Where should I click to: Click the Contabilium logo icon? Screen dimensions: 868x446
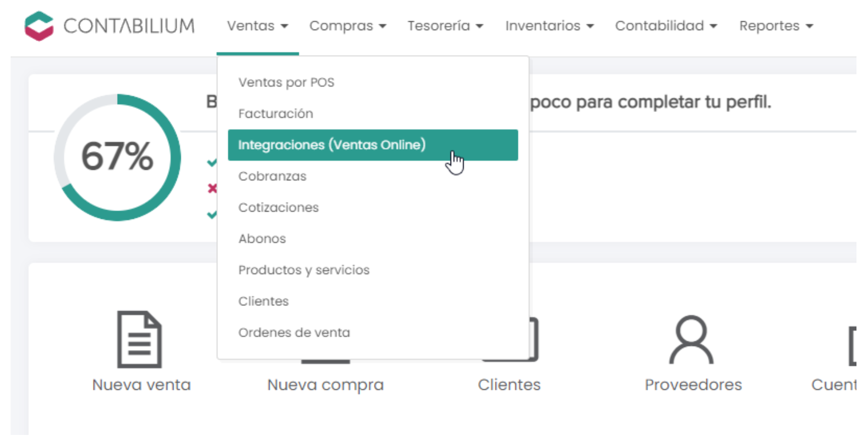(x=39, y=26)
